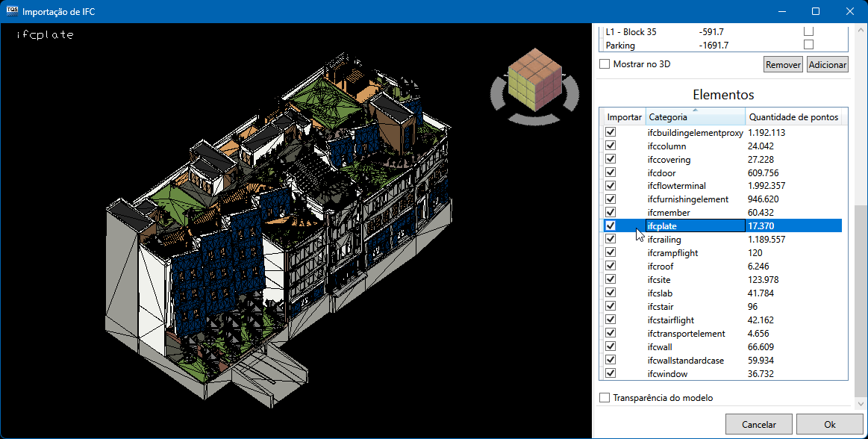The image size is (868, 439).
Task: Select the L1 - Block 35 level row
Action: point(640,32)
